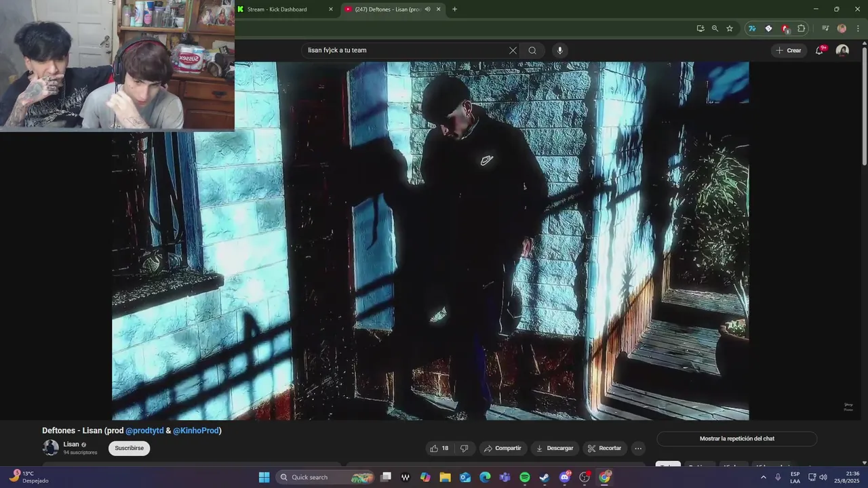Viewport: 868px width, 488px height.
Task: Open the Lisan channel name link
Action: (71, 444)
